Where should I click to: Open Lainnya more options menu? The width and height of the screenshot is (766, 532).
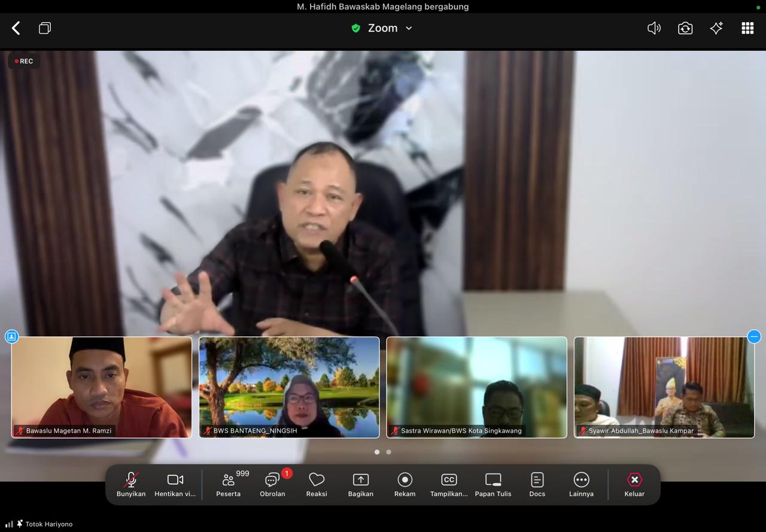[581, 484]
